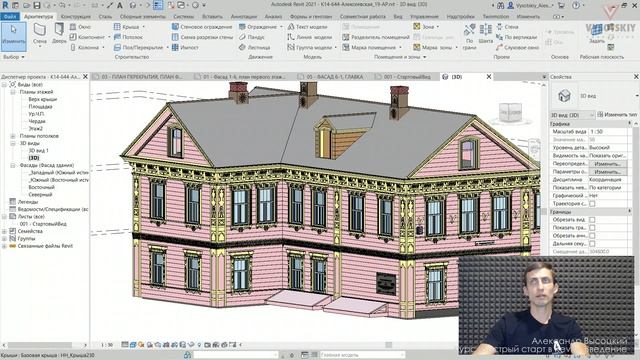
Task: Select the Изменить (Modify) tool
Action: pos(13,36)
